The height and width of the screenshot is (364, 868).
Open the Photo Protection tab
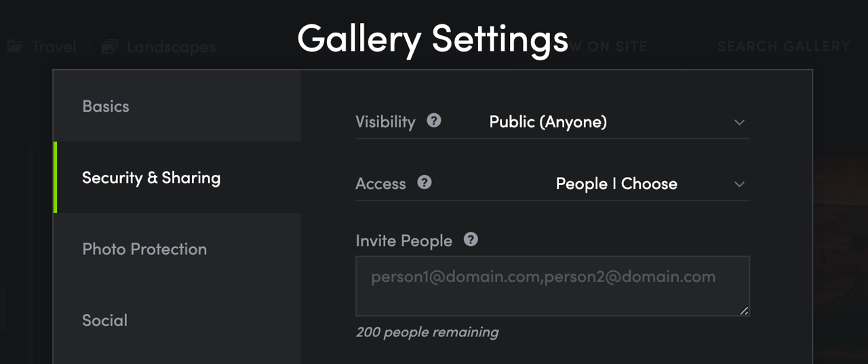coord(144,249)
